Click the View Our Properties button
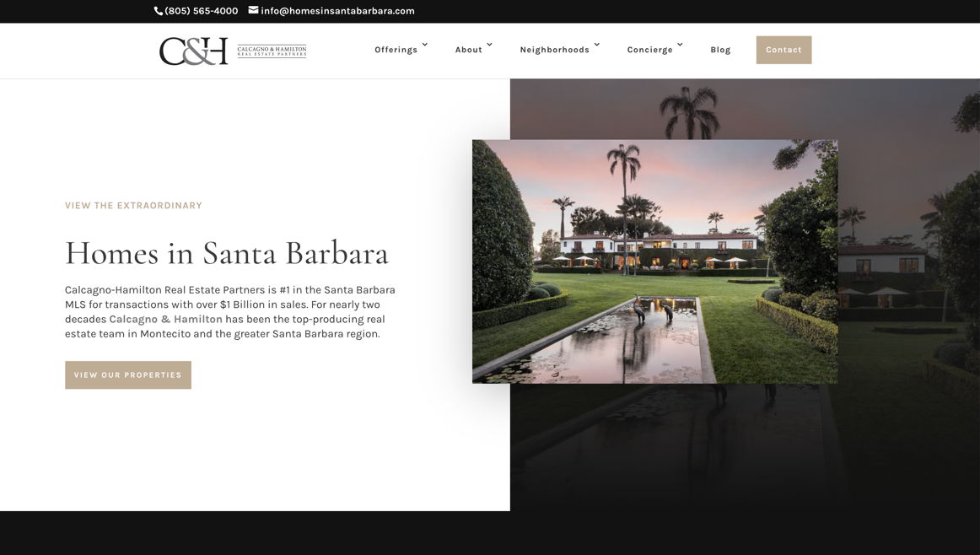980x555 pixels. click(128, 375)
